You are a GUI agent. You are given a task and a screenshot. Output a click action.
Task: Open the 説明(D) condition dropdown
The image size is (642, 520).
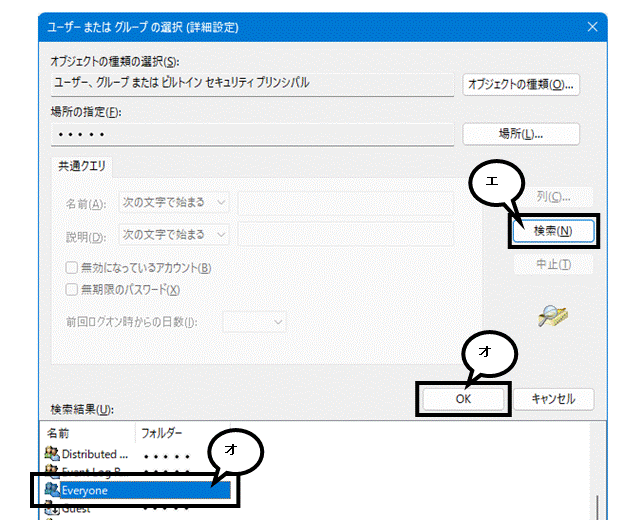[x=174, y=235]
